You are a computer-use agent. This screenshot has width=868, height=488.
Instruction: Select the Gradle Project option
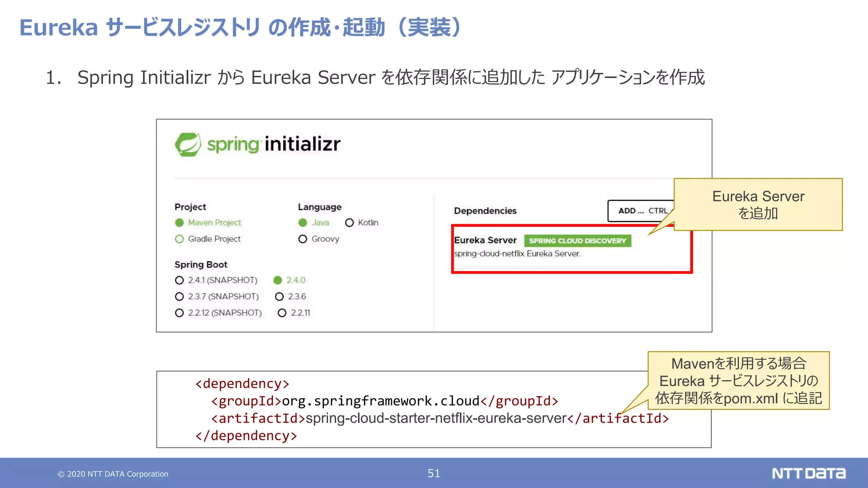point(179,239)
